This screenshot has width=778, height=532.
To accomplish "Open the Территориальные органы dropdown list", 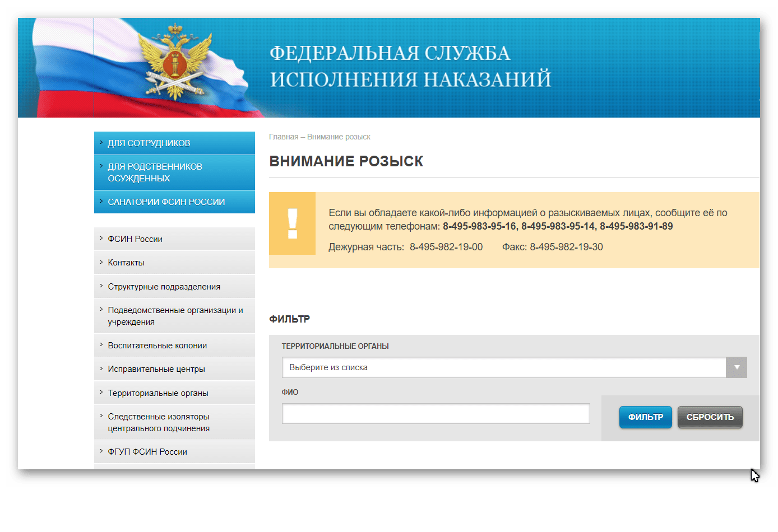I will coord(514,367).
